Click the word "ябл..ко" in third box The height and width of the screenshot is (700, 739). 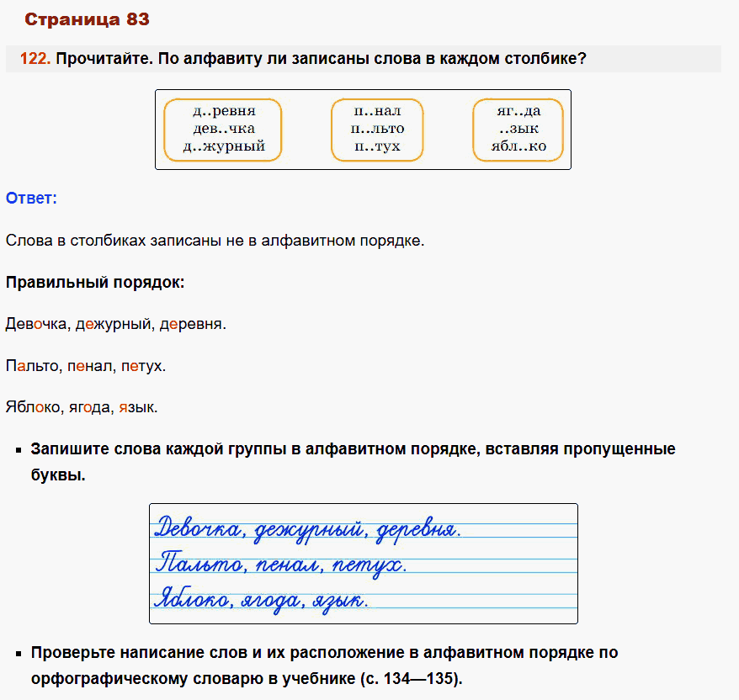click(x=518, y=146)
